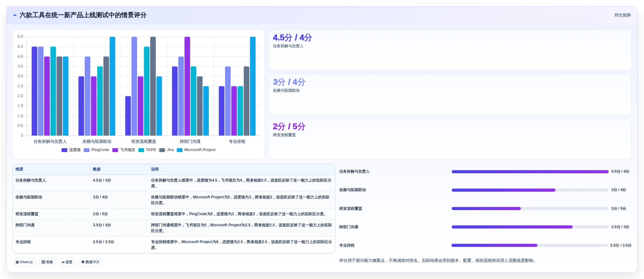Click the 对比矩阵 tag in the header
The width and height of the screenshot is (644, 279).
(x=622, y=15)
